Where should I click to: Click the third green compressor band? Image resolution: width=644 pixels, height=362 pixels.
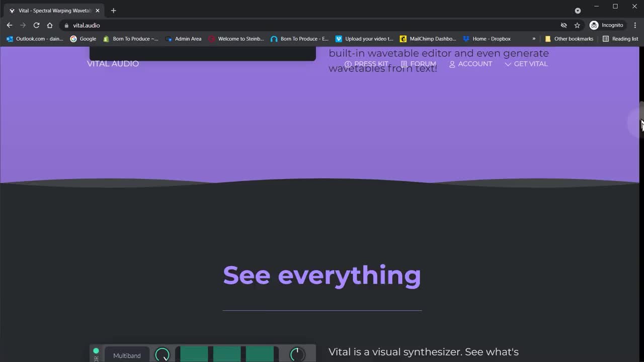click(x=260, y=354)
